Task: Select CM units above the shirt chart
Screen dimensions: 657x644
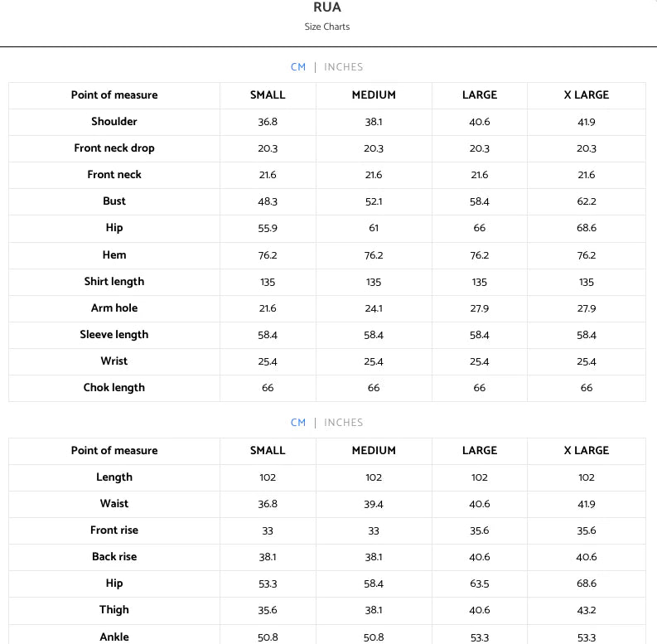Action: coord(298,67)
